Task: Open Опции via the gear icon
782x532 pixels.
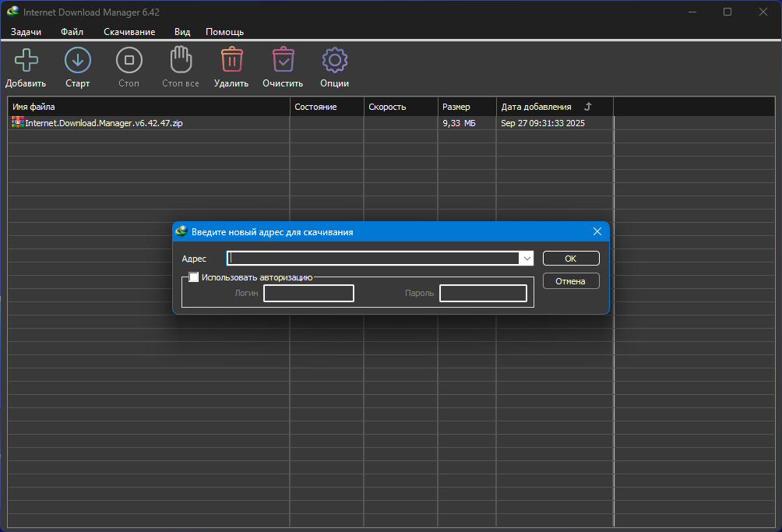Action: tap(334, 60)
